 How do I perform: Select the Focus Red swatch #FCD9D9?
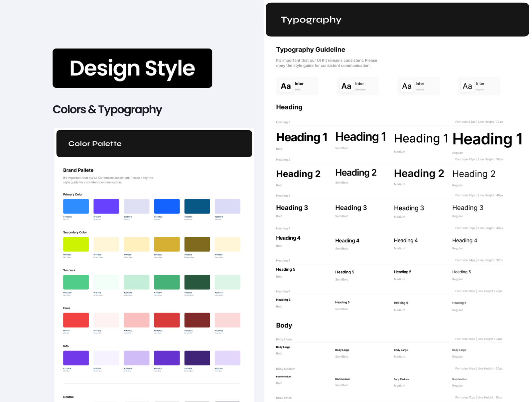(x=227, y=320)
